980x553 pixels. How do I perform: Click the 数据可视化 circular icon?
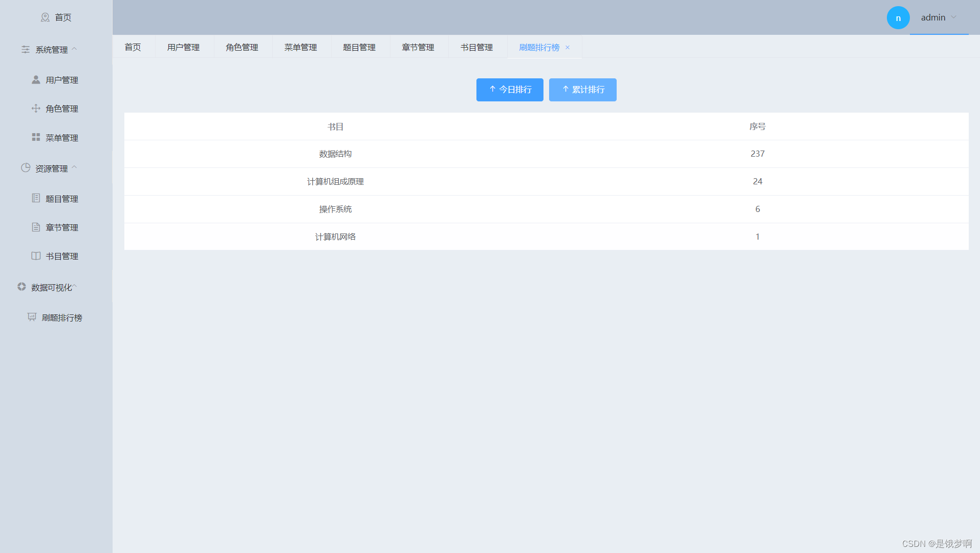21,287
